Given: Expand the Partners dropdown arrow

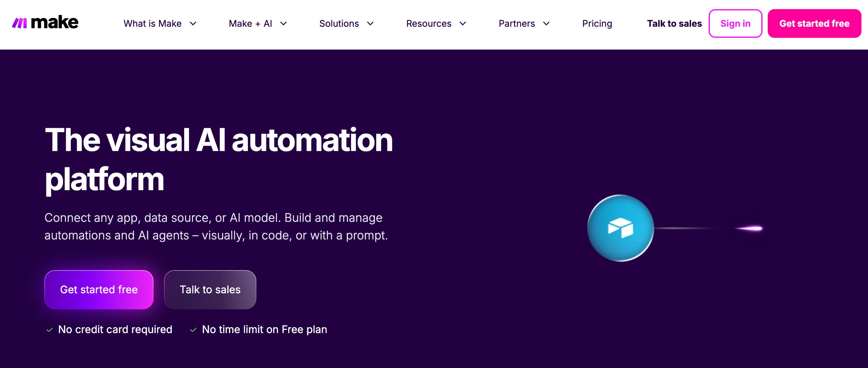Looking at the screenshot, I should (547, 23).
